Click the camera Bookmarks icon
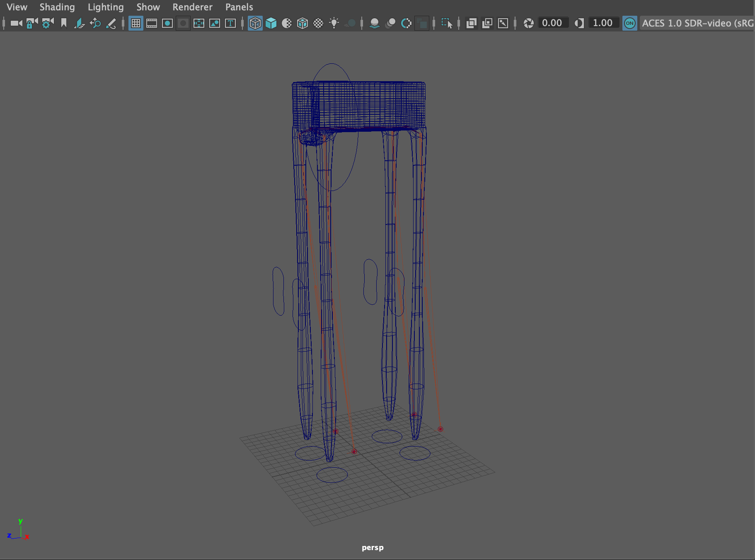Image resolution: width=755 pixels, height=560 pixels. tap(63, 23)
